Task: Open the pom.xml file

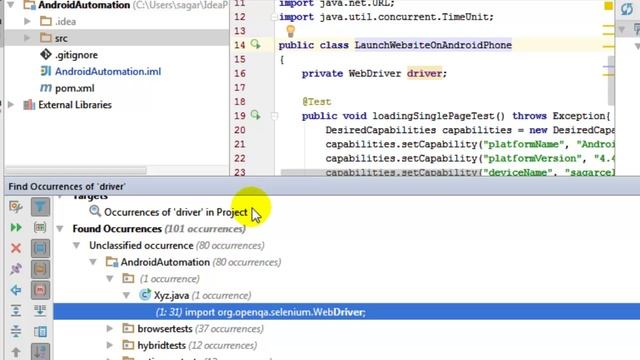Action: 75,89
